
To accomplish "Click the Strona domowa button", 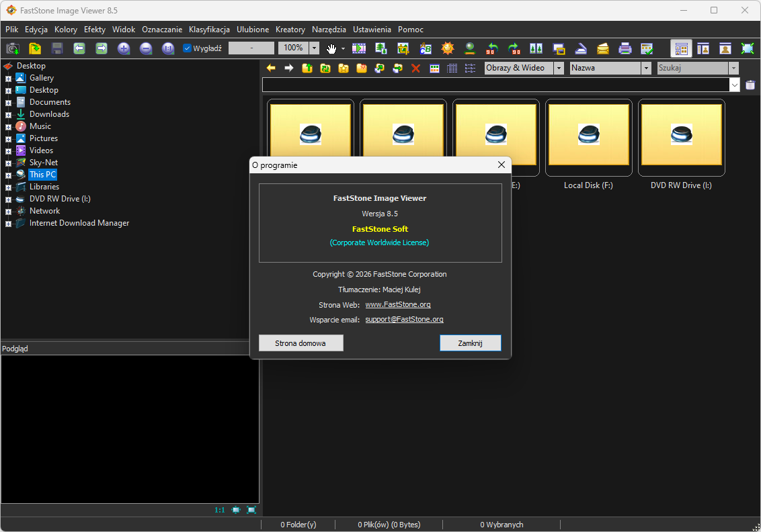I will point(301,343).
